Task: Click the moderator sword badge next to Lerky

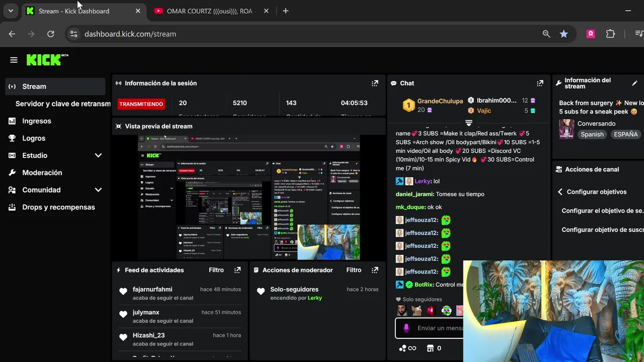Action: 400,181
